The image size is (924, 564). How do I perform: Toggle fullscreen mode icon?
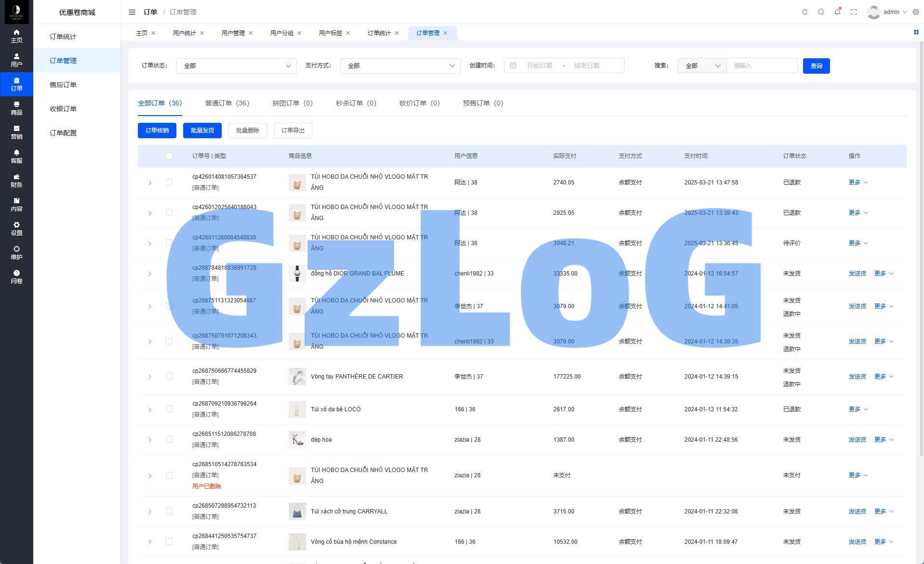pos(854,12)
